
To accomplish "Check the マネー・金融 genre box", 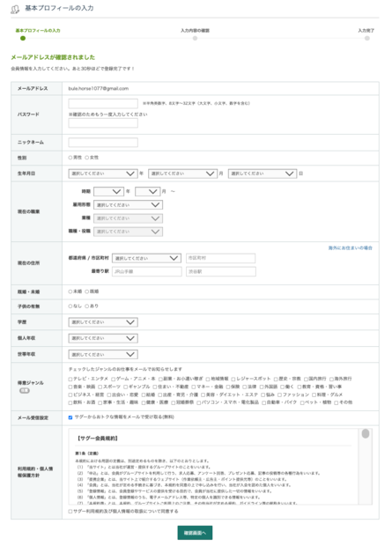I will pyautogui.click(x=193, y=387).
